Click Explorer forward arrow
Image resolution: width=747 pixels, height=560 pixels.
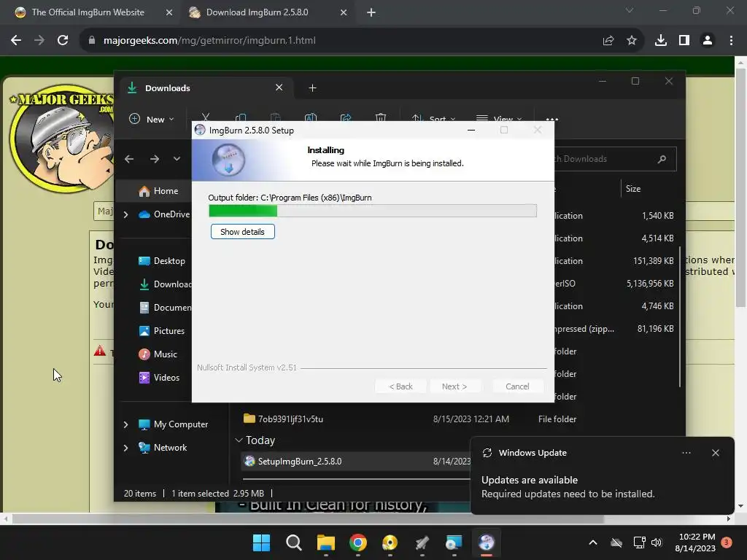(155, 159)
